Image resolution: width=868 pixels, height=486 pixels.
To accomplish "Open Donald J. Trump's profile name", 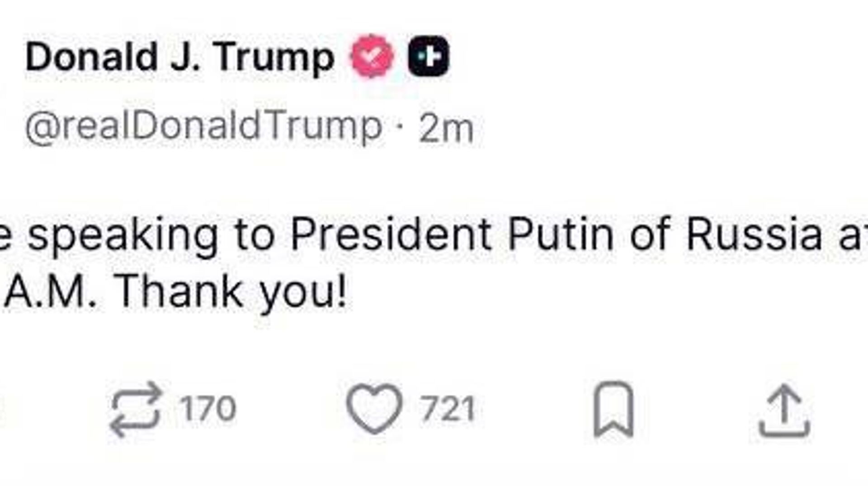I will (180, 58).
